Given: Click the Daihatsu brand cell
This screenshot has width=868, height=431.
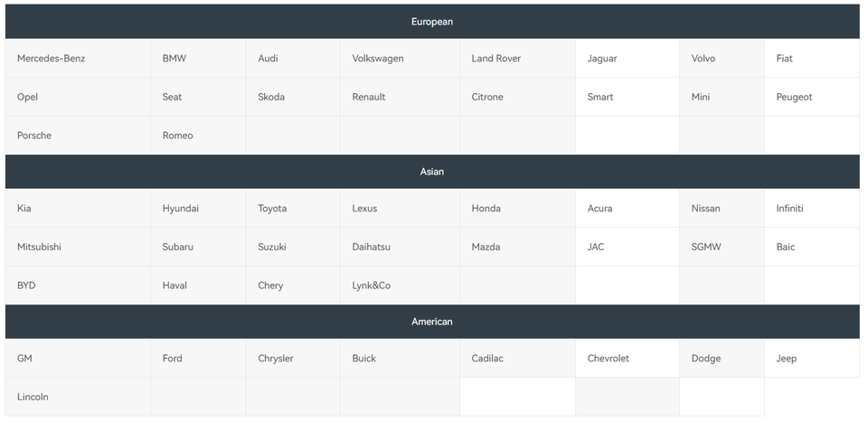Looking at the screenshot, I should pos(372,247).
